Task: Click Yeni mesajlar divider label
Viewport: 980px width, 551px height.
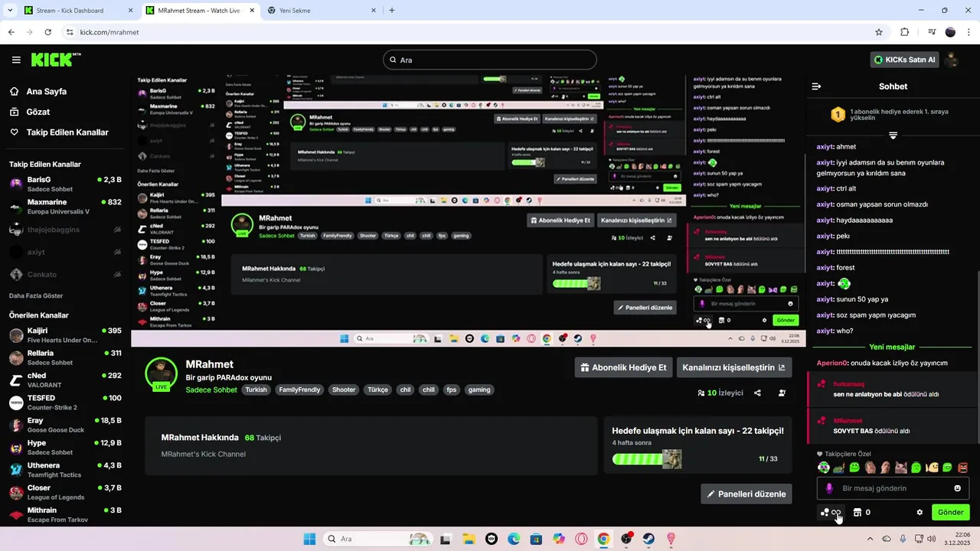Action: coord(892,347)
